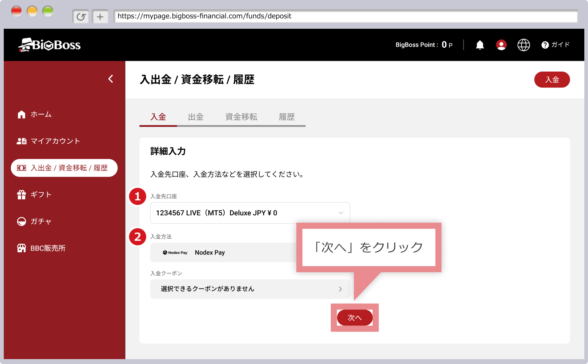Open マイアカウント in sidebar
Viewport: 588px width, 364px height.
(48, 141)
